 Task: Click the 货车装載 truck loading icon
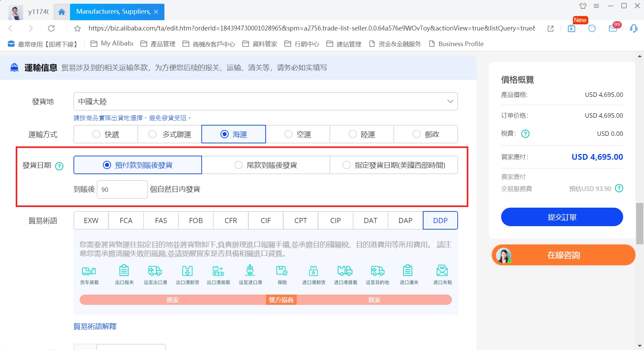tap(89, 271)
